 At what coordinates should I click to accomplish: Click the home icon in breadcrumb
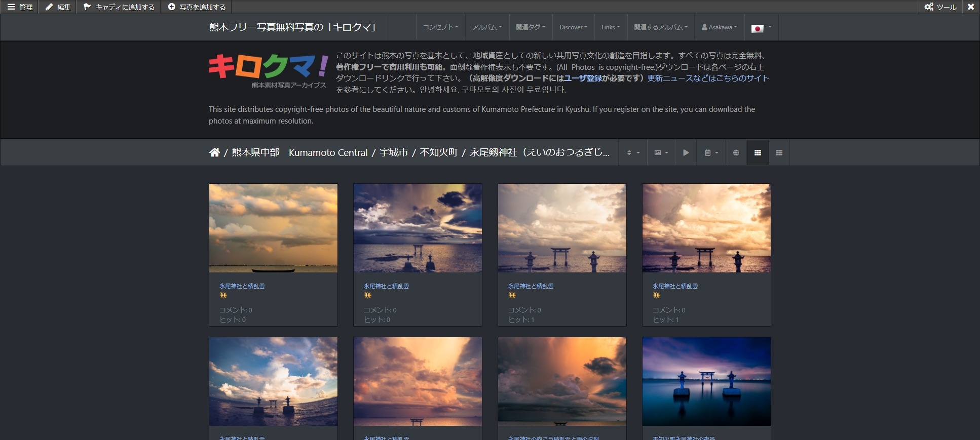coord(214,152)
